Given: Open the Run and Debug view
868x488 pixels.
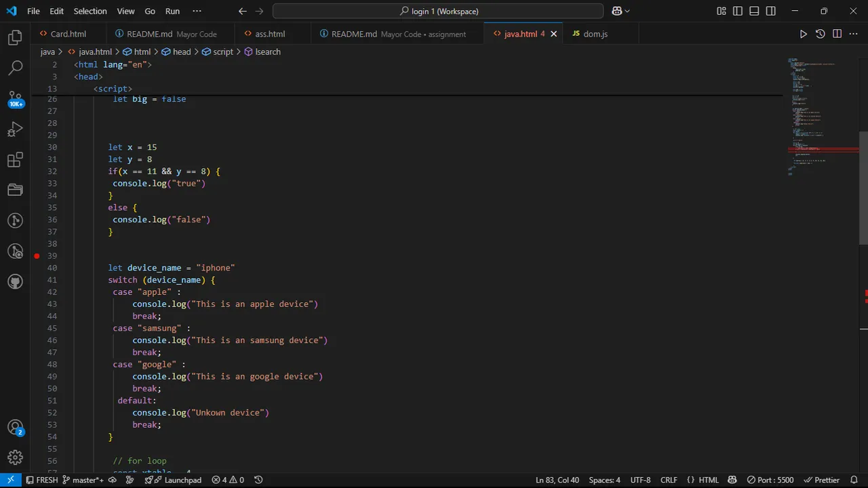Looking at the screenshot, I should 15,129.
